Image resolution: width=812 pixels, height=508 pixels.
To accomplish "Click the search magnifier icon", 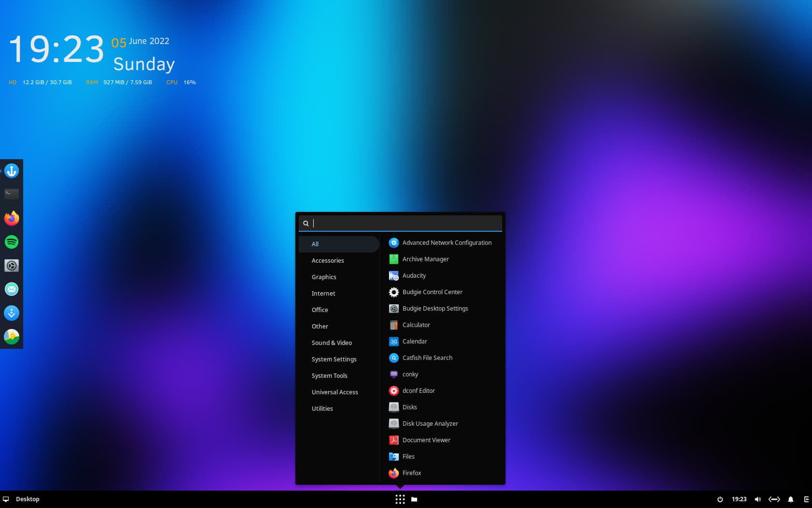I will coord(306,224).
